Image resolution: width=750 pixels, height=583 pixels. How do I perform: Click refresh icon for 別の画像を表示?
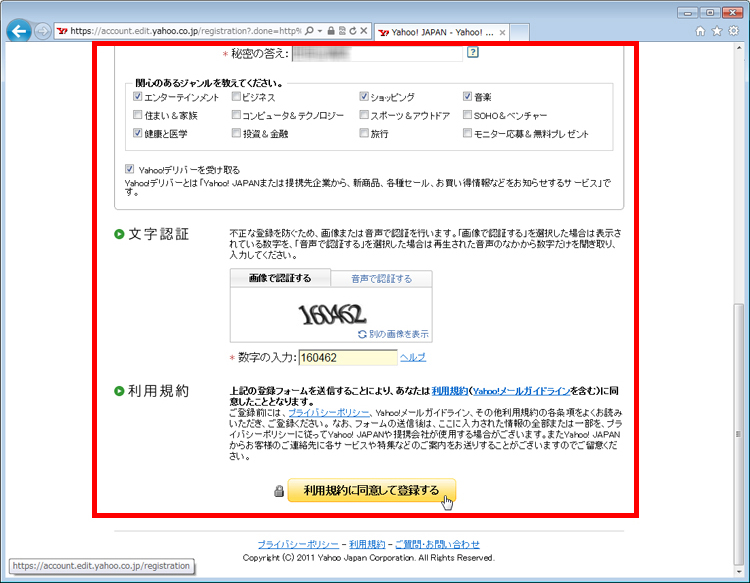(362, 334)
